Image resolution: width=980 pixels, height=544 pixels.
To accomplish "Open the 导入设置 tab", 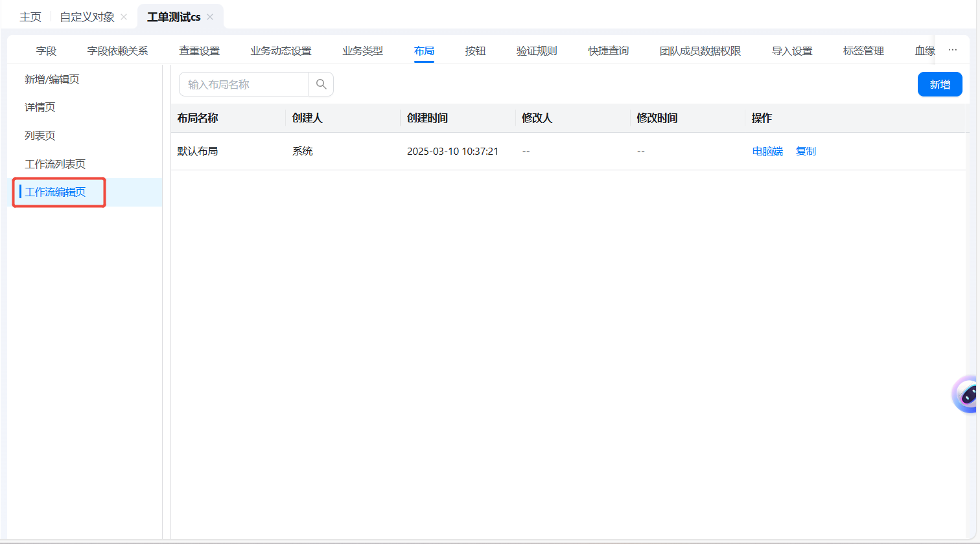I will [792, 51].
